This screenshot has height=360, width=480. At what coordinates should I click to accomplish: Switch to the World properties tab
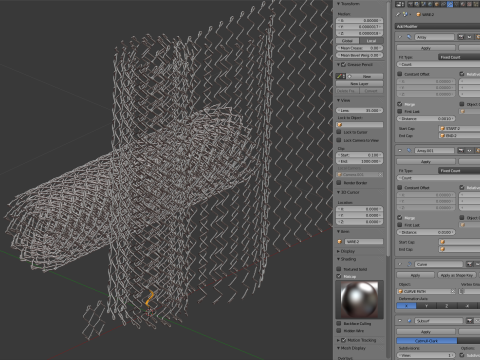pyautogui.click(x=431, y=4)
